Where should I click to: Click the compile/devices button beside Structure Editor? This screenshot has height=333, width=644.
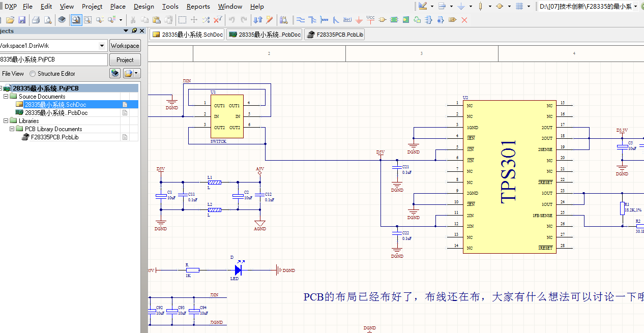tap(115, 73)
